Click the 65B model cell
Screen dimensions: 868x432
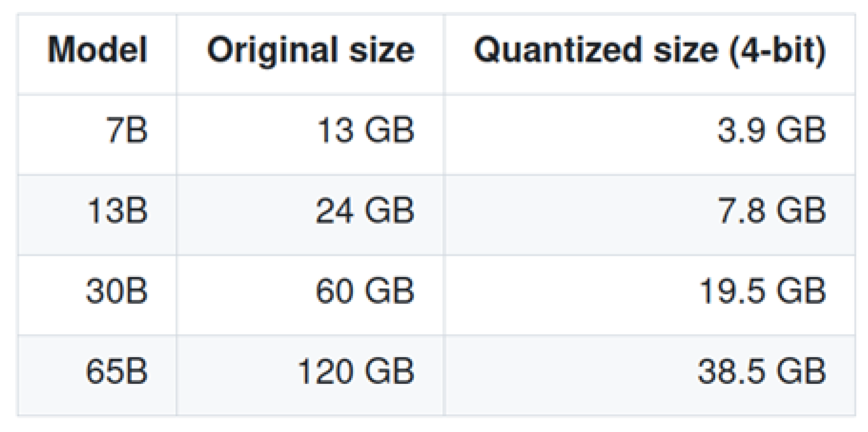pyautogui.click(x=117, y=372)
